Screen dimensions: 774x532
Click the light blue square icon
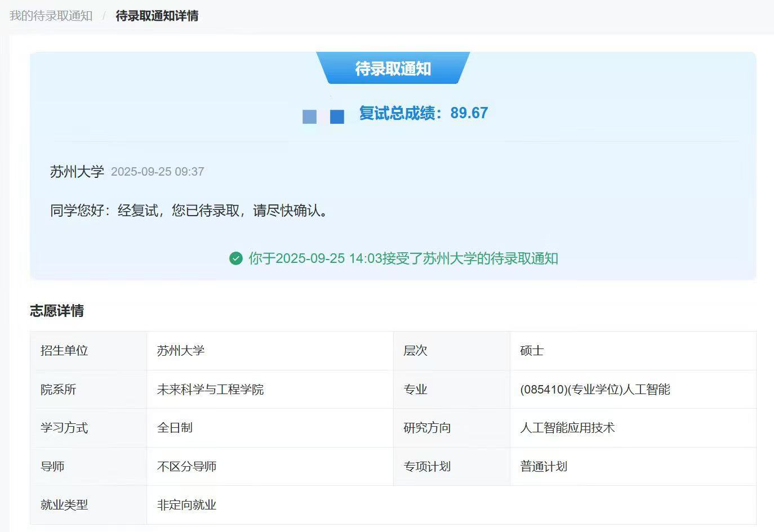(309, 117)
